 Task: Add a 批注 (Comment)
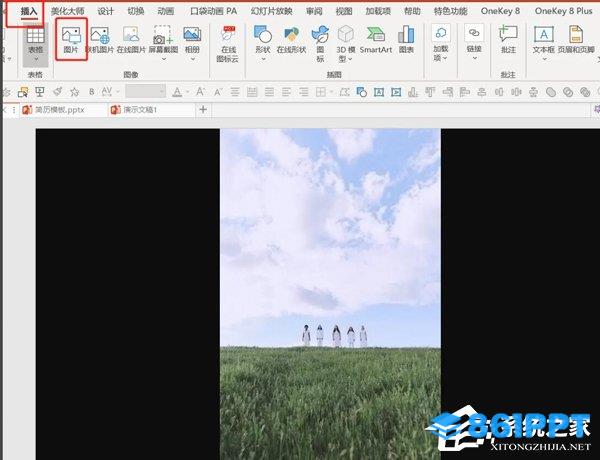(x=508, y=39)
